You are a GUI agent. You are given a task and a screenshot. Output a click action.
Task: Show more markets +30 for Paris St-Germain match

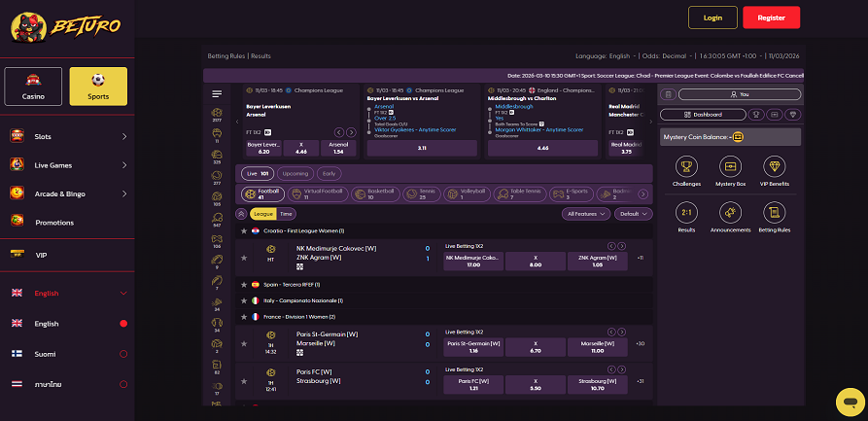[641, 343]
